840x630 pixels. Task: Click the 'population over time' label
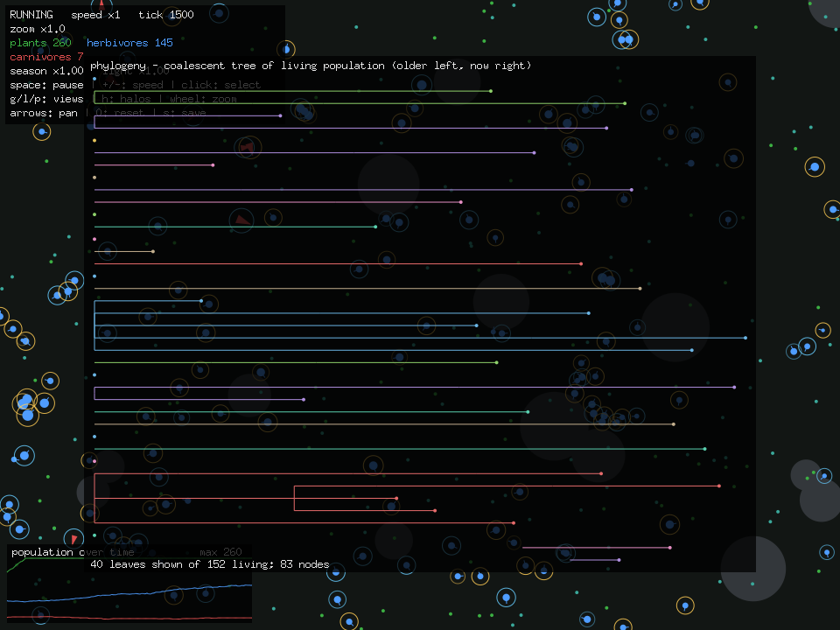(x=73, y=552)
